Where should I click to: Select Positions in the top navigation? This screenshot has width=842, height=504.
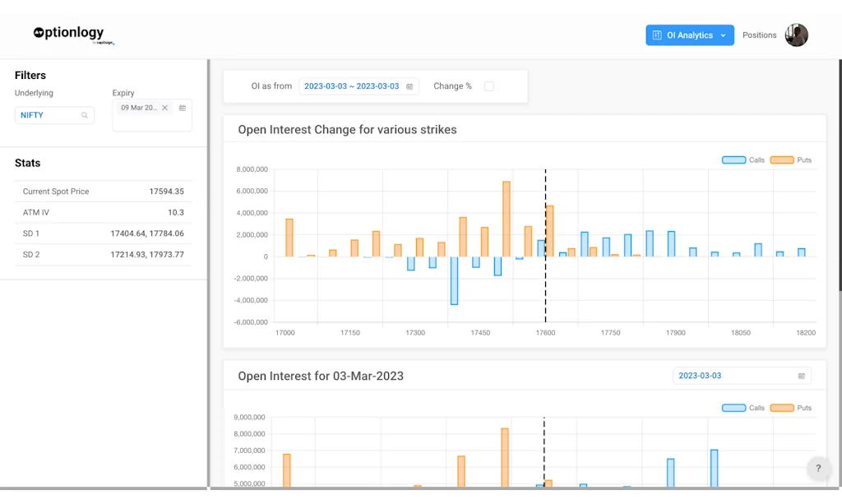point(759,35)
